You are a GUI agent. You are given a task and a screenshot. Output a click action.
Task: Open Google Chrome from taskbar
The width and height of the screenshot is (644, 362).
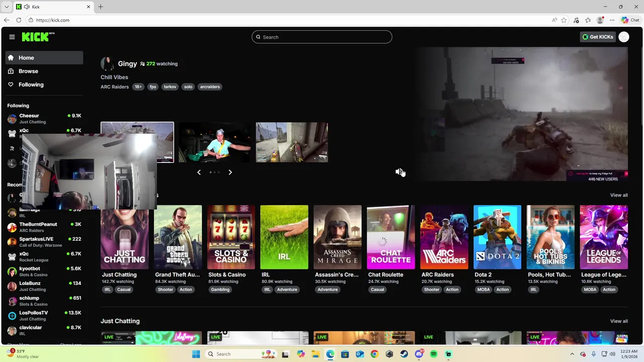(x=374, y=354)
